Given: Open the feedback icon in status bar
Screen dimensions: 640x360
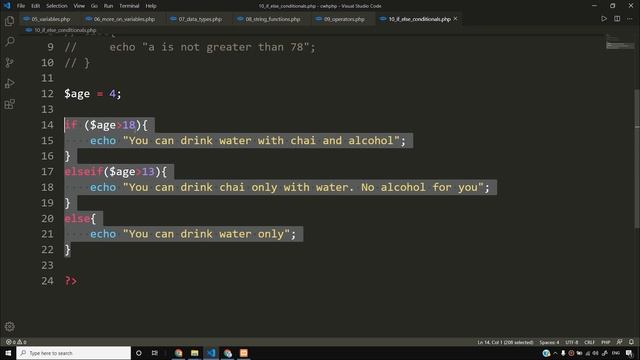Looking at the screenshot, I should click(x=620, y=342).
